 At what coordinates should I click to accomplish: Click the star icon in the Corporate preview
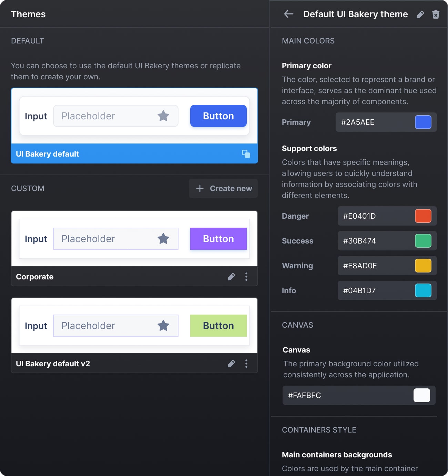(164, 238)
